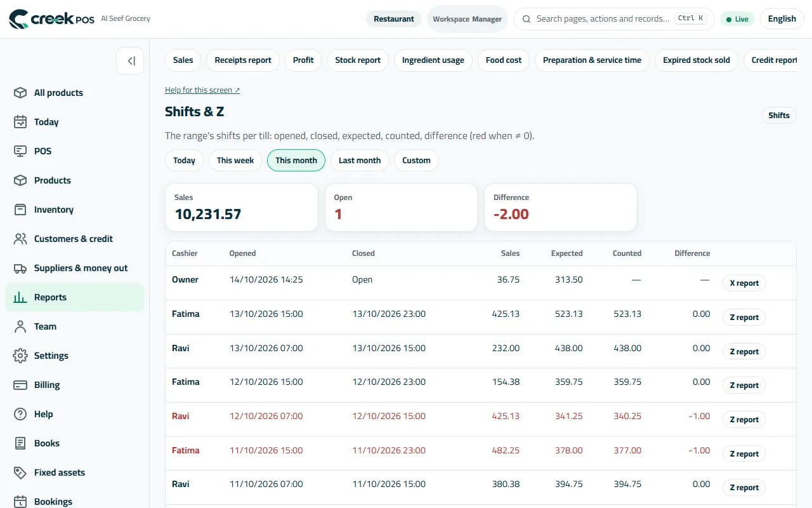The height and width of the screenshot is (508, 812).
Task: Click the Help for this screen link
Action: 202,90
